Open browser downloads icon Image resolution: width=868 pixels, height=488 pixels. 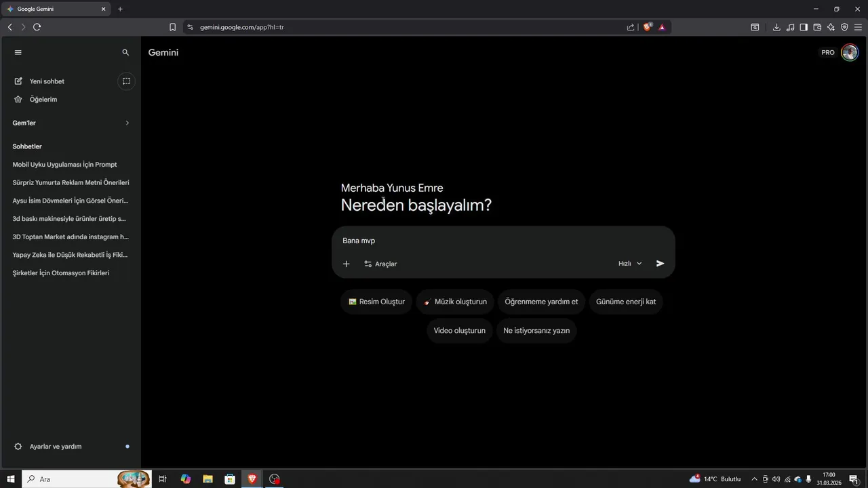pyautogui.click(x=776, y=27)
